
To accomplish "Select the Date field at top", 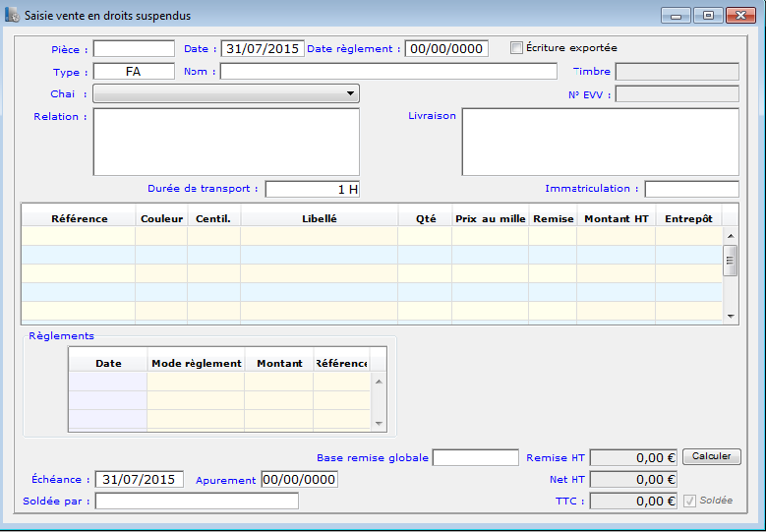I will [262, 48].
